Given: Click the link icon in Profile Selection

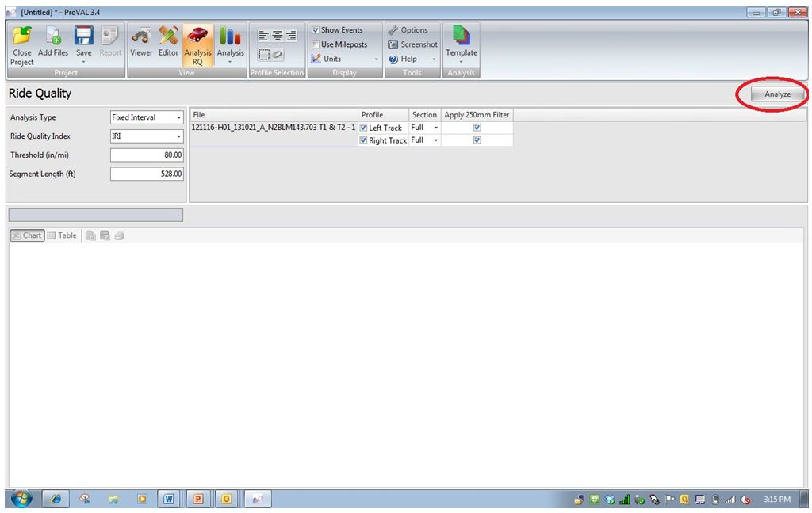Looking at the screenshot, I should [278, 55].
